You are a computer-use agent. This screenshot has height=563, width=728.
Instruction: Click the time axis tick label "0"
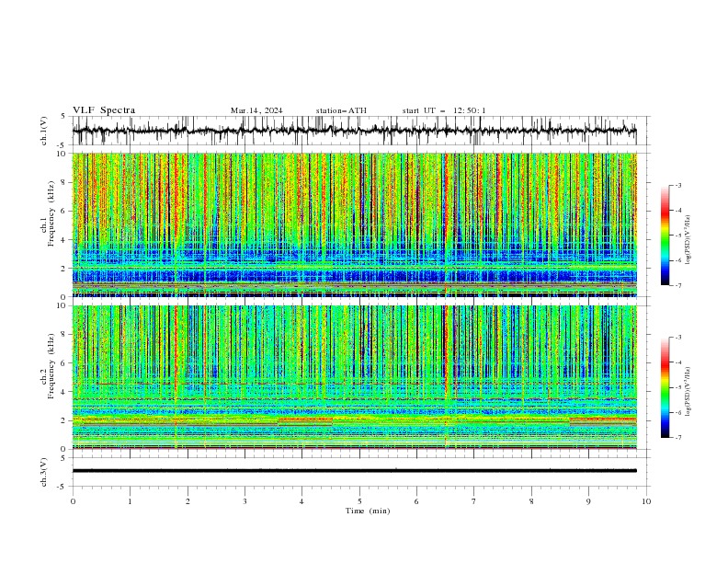click(x=73, y=501)
